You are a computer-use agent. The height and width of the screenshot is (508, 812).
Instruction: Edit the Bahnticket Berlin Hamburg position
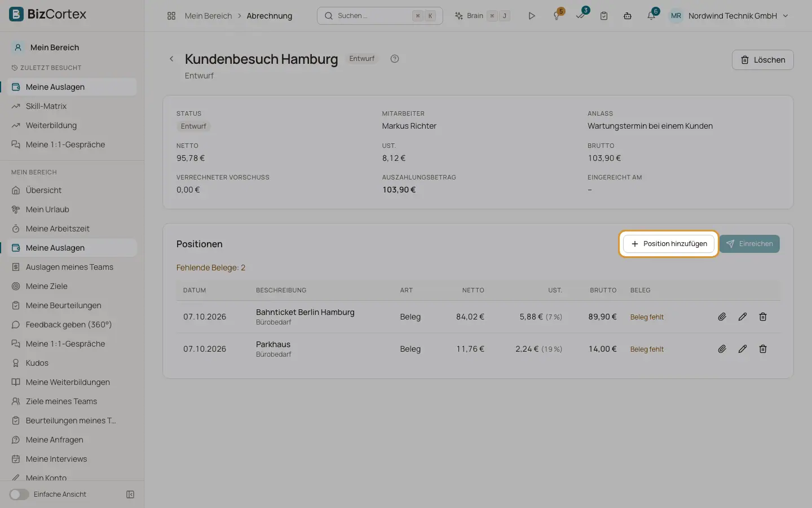pyautogui.click(x=743, y=317)
